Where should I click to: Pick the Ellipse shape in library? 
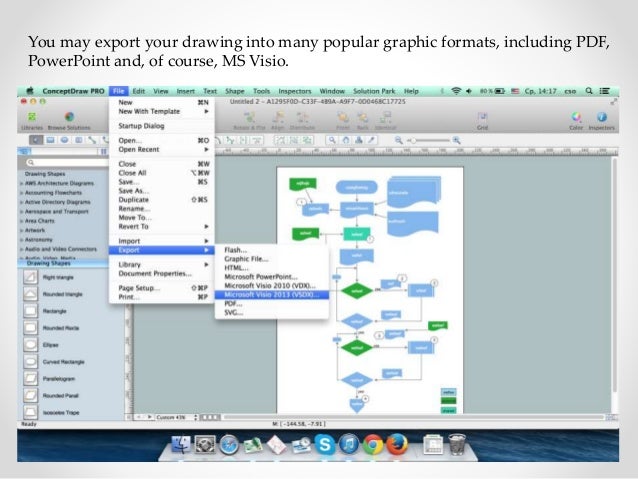coord(30,345)
